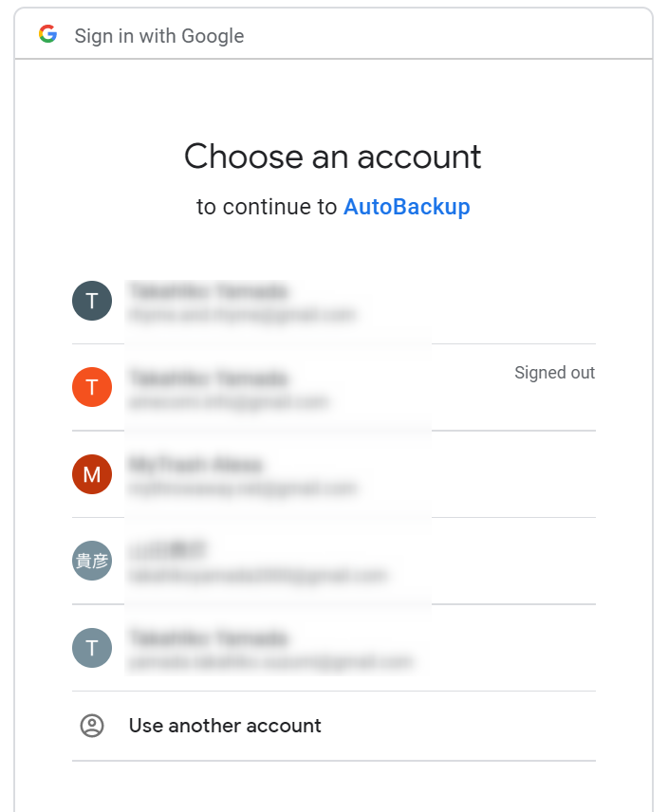Click email address beside the red M avatar
Viewport: 668px width, 812px height.
pyautogui.click(x=243, y=489)
